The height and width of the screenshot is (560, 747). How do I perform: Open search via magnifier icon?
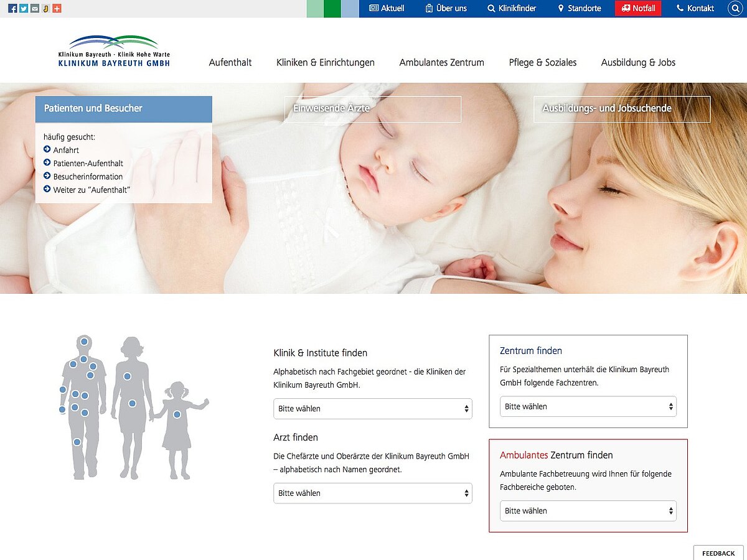pyautogui.click(x=735, y=9)
